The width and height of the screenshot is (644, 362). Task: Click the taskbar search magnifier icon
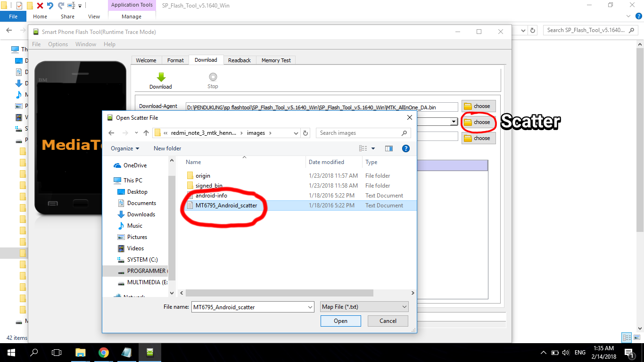(34, 353)
